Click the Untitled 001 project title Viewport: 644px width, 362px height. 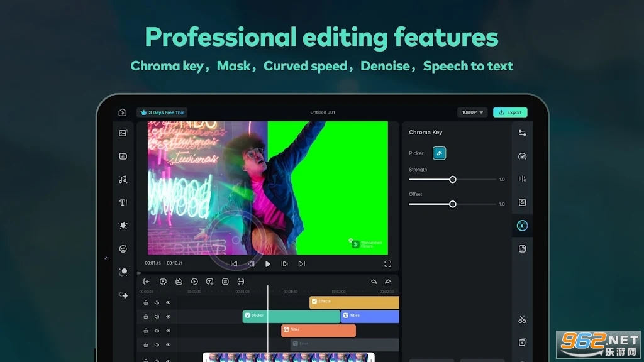coord(323,112)
